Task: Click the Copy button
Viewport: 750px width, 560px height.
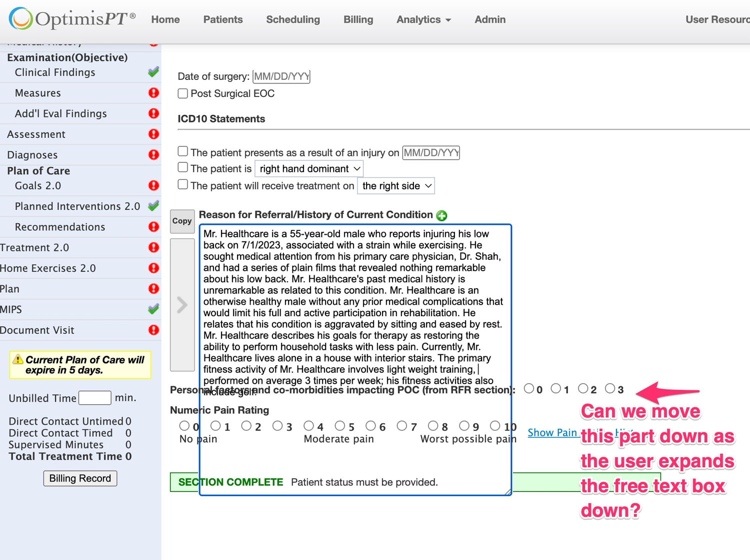Action: pos(182,221)
